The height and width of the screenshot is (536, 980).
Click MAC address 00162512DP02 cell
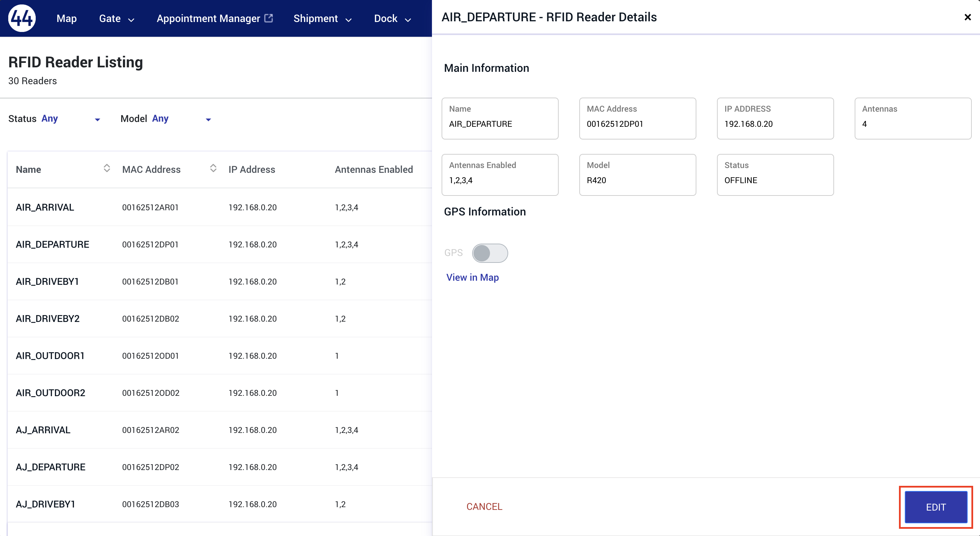151,467
